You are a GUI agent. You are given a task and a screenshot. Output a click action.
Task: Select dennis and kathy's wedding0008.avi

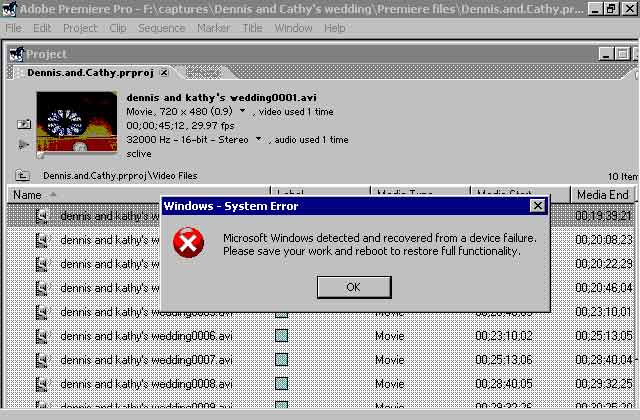[x=146, y=384]
